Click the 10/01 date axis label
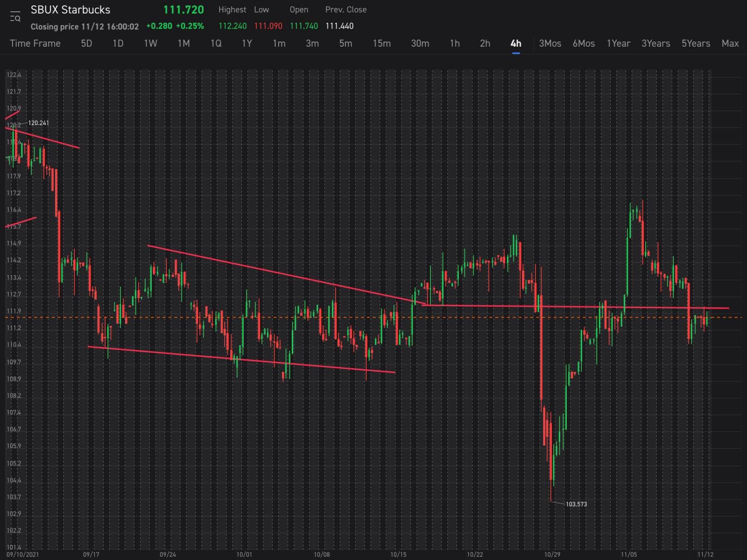This screenshot has height=560, width=747. tap(244, 554)
